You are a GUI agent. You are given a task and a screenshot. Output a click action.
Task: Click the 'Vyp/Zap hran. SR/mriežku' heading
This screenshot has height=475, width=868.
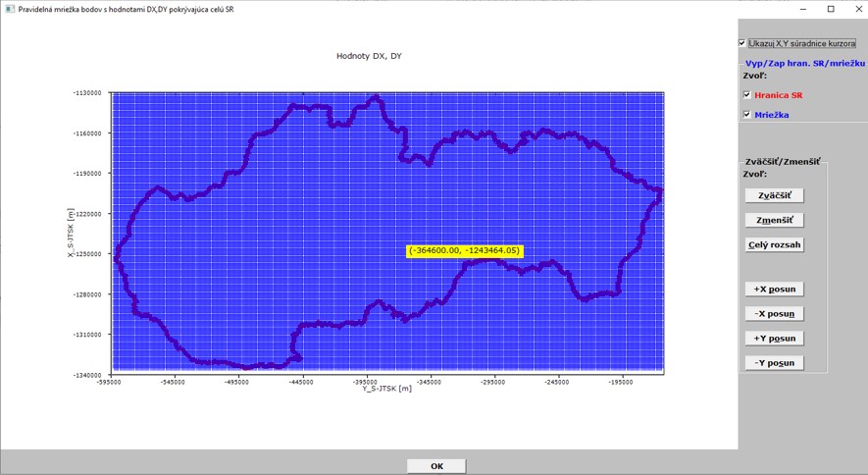pos(805,63)
